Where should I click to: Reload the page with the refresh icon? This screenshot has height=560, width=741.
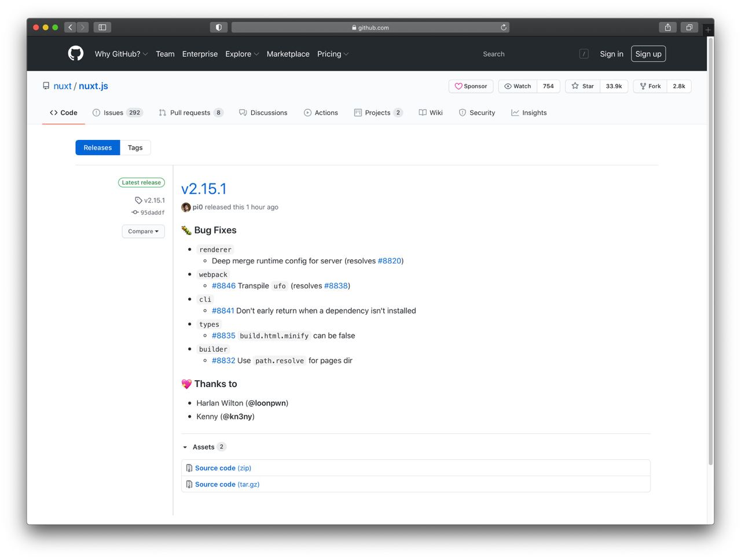(x=504, y=27)
